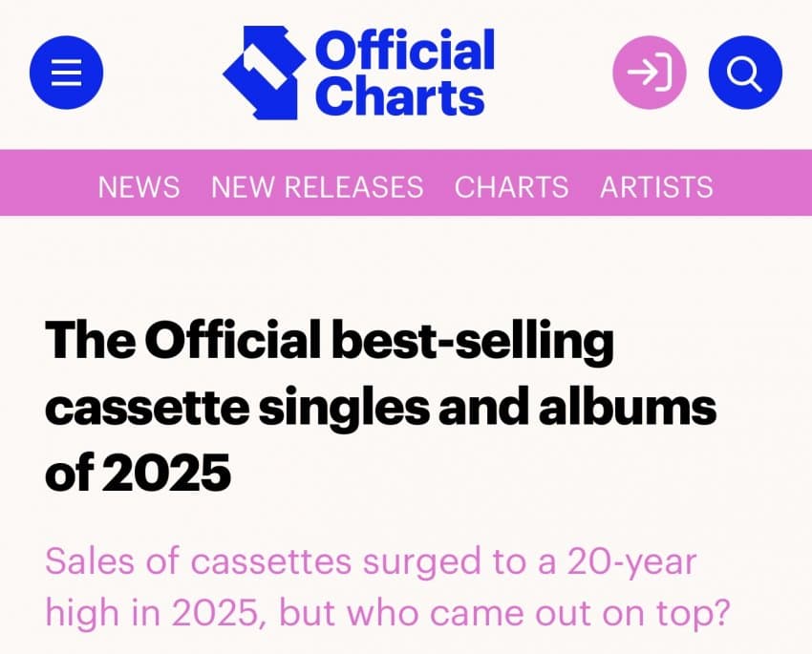The image size is (812, 654).
Task: Click the word "Official" in the logo
Action: pyautogui.click(x=405, y=50)
